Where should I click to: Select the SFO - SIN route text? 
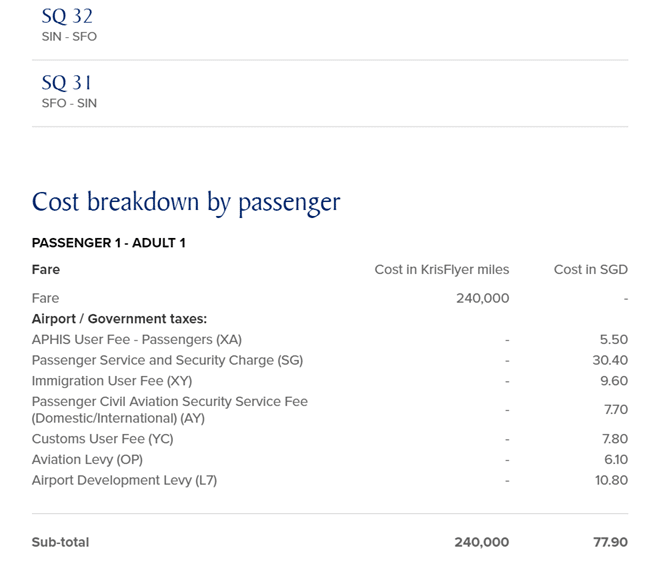tap(69, 103)
